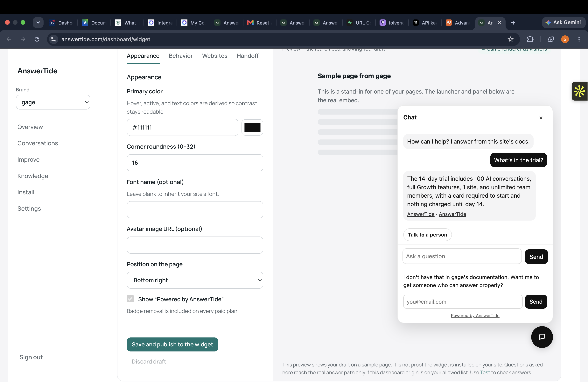
Task: Open the Powered by AnswerTide link
Action: coord(475,315)
